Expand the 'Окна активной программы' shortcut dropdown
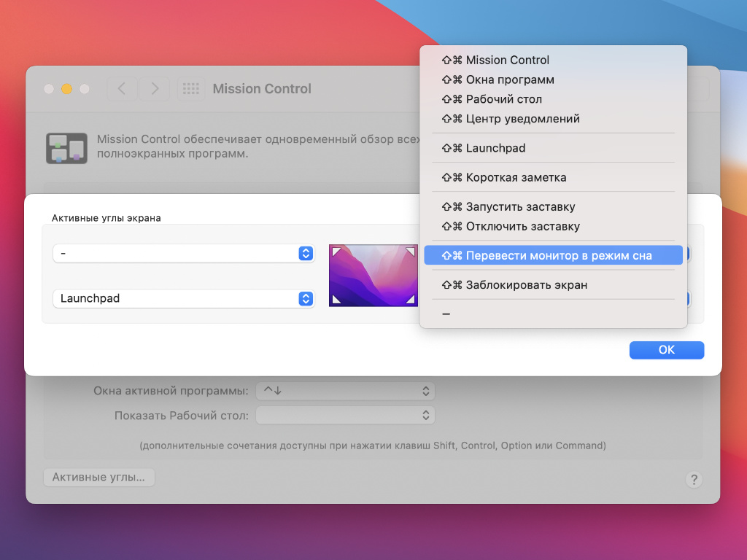 click(345, 391)
